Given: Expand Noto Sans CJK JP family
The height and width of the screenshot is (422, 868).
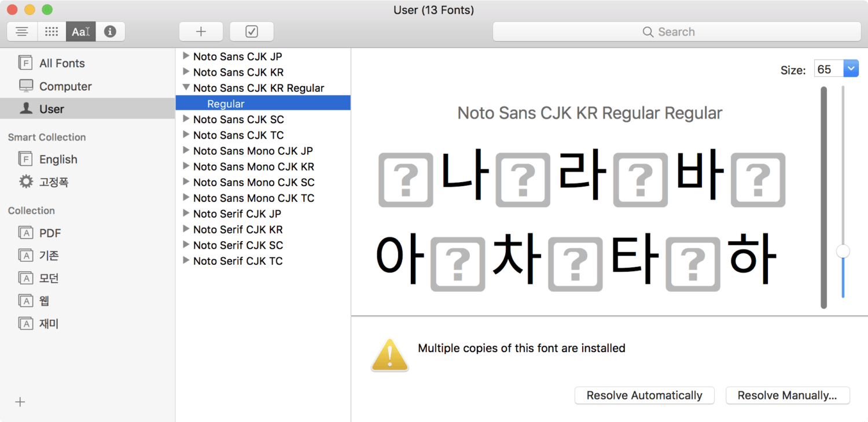Looking at the screenshot, I should click(186, 56).
